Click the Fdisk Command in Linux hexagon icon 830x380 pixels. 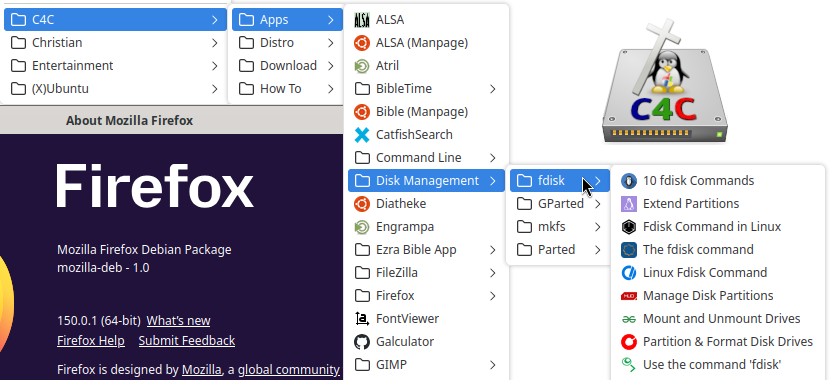629,227
